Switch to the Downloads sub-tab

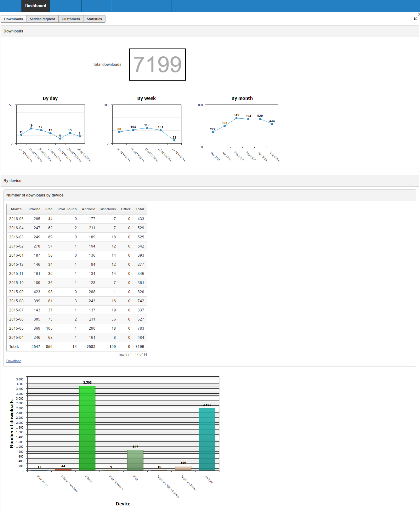pyautogui.click(x=14, y=19)
